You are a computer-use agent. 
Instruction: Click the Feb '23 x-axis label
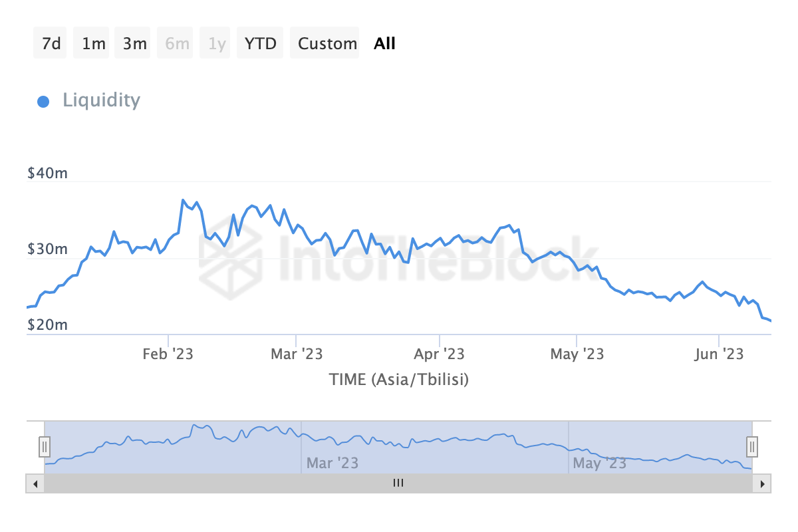coord(168,354)
